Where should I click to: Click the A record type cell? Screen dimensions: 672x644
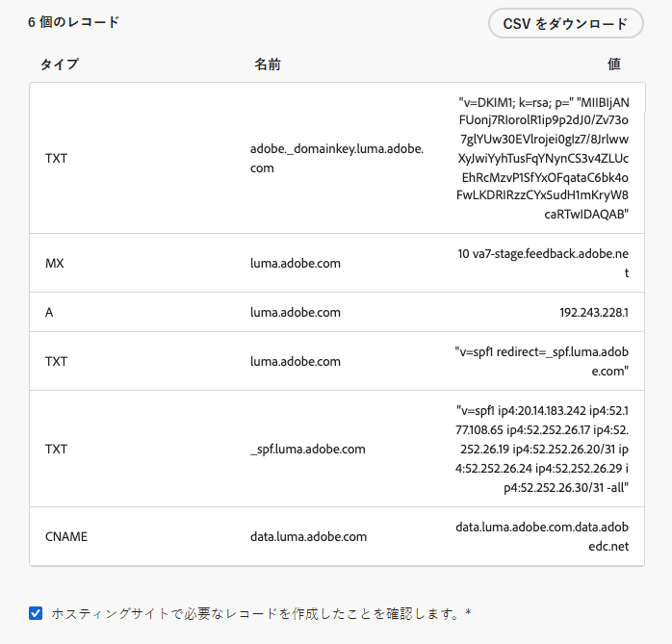(49, 312)
